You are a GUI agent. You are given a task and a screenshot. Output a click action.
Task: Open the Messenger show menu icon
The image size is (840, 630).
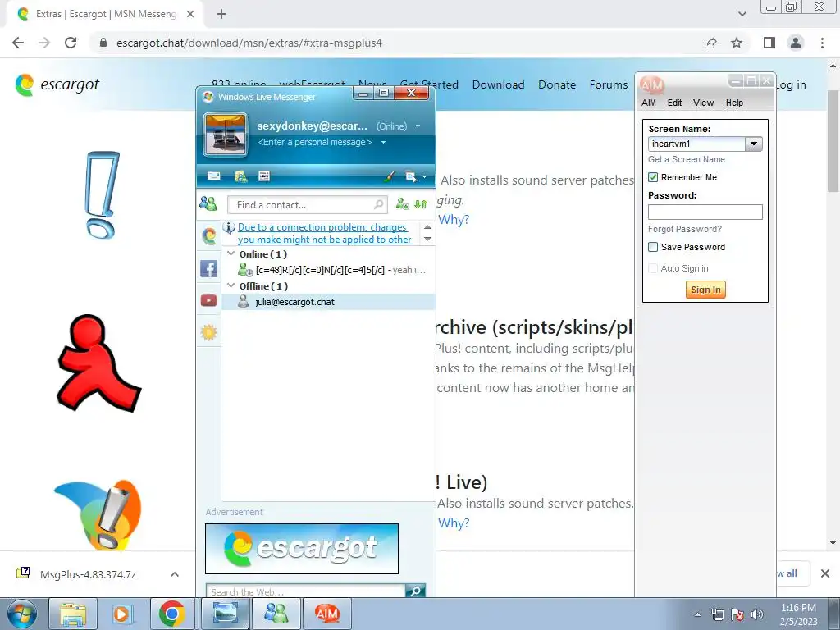[x=411, y=176]
